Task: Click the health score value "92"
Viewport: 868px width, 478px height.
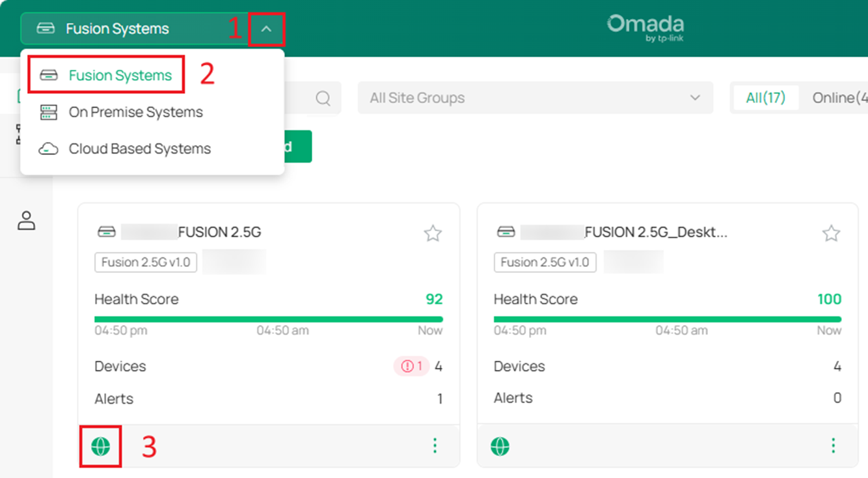Action: click(434, 299)
